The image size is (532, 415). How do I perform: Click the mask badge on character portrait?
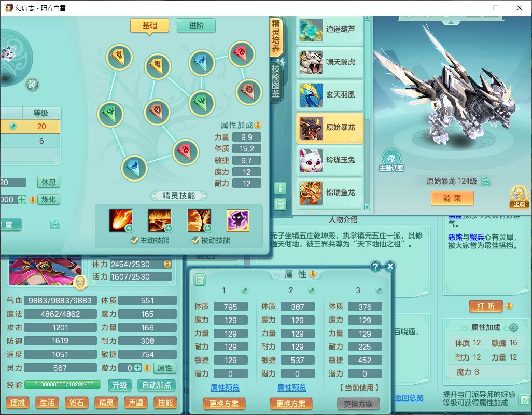click(x=80, y=282)
